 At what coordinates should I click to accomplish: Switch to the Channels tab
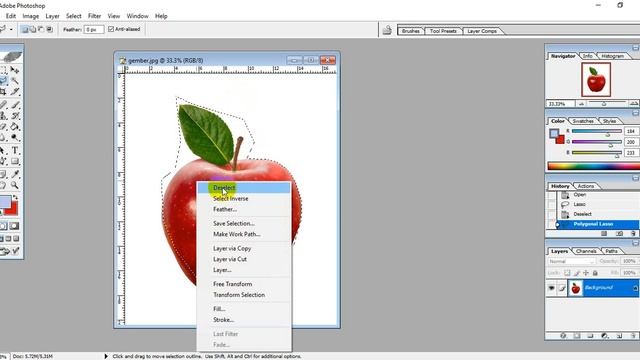click(586, 251)
